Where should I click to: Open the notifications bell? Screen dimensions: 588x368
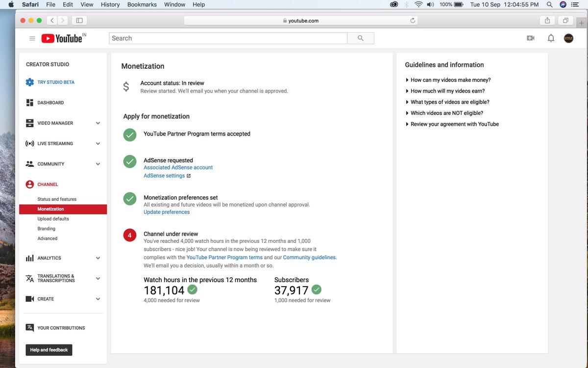click(x=551, y=38)
